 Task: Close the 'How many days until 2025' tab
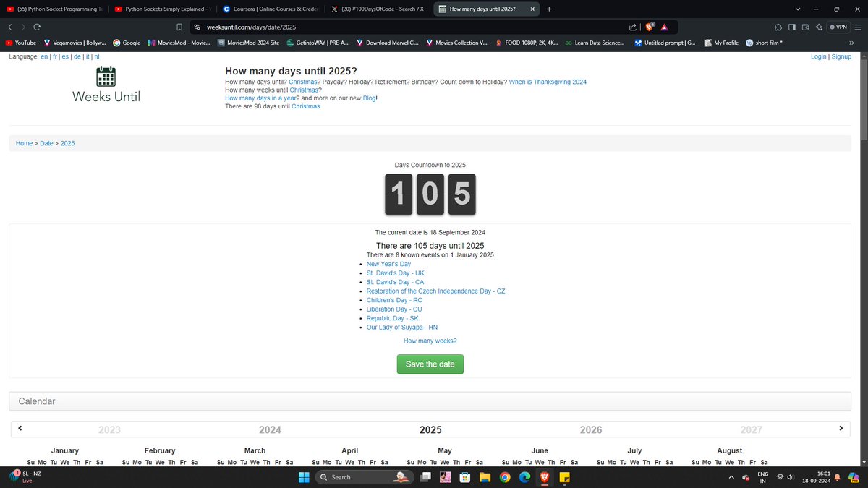point(533,9)
